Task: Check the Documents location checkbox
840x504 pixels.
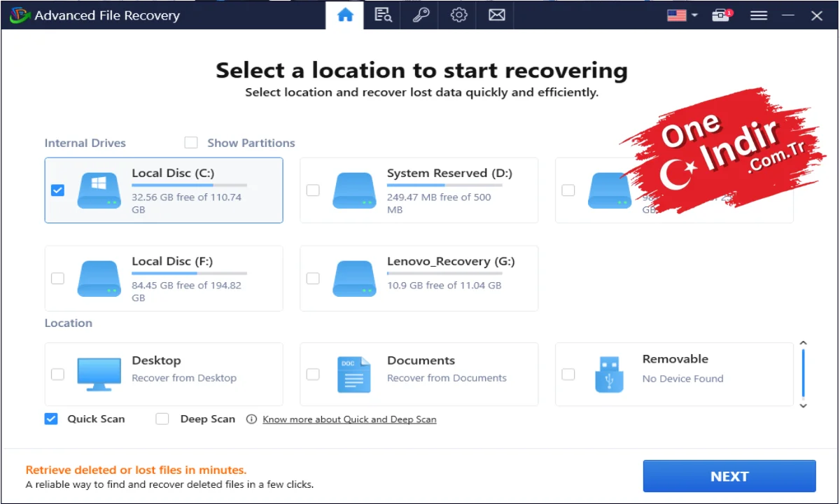Action: pyautogui.click(x=313, y=374)
